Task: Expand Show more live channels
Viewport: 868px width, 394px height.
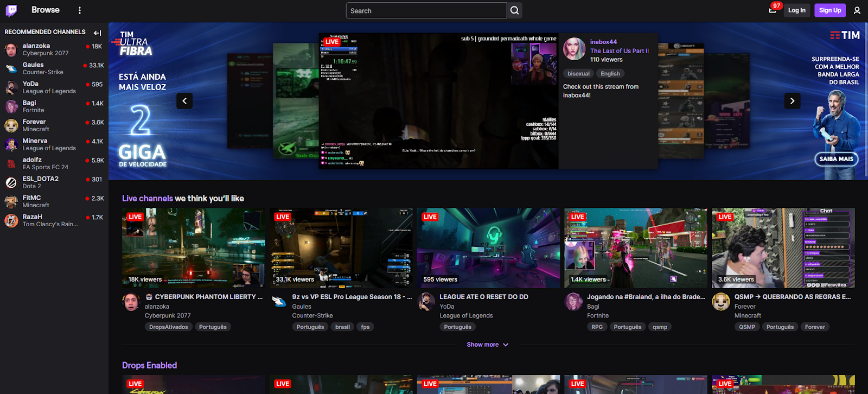Action: pyautogui.click(x=488, y=345)
